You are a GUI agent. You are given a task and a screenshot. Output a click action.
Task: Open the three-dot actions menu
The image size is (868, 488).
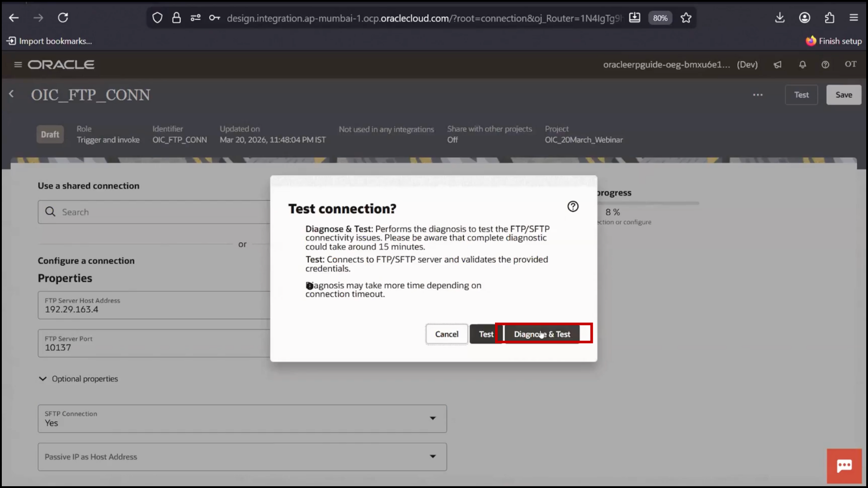[x=758, y=95]
